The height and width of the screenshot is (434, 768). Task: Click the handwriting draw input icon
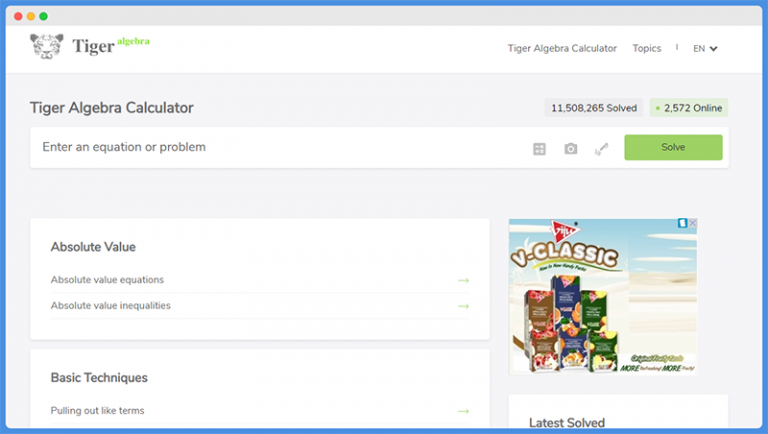coord(601,149)
